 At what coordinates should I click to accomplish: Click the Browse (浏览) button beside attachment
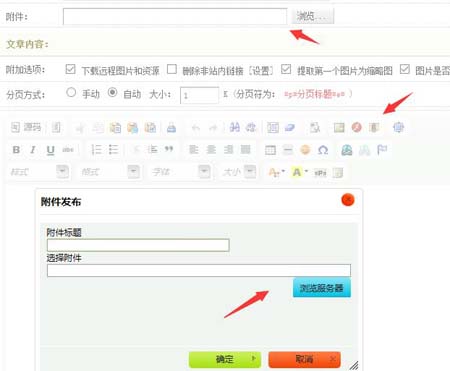pyautogui.click(x=313, y=16)
